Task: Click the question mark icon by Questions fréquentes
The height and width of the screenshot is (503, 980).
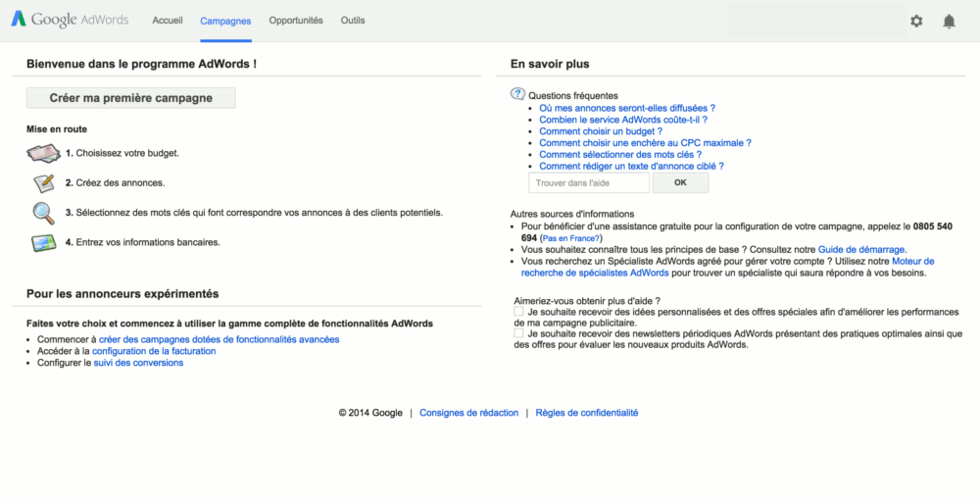Action: pos(518,94)
